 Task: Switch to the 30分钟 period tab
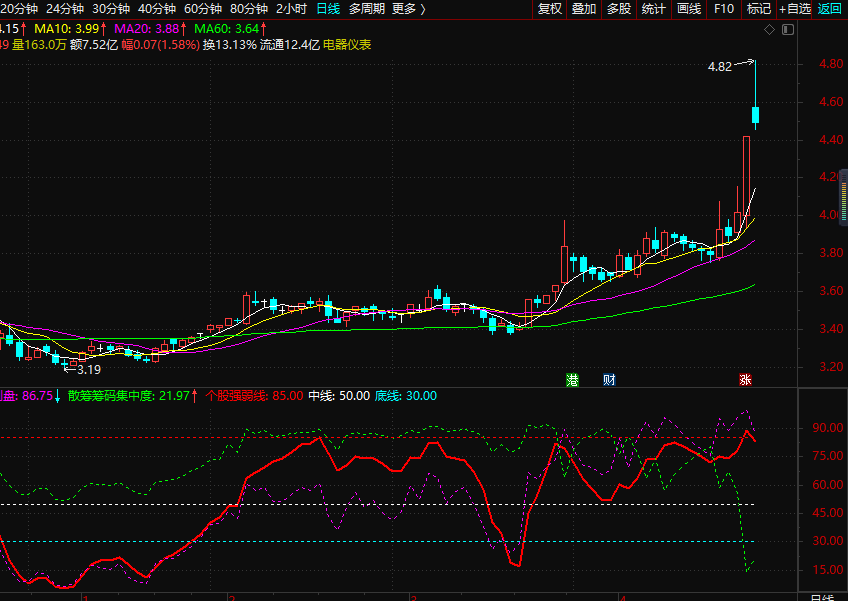(x=111, y=9)
